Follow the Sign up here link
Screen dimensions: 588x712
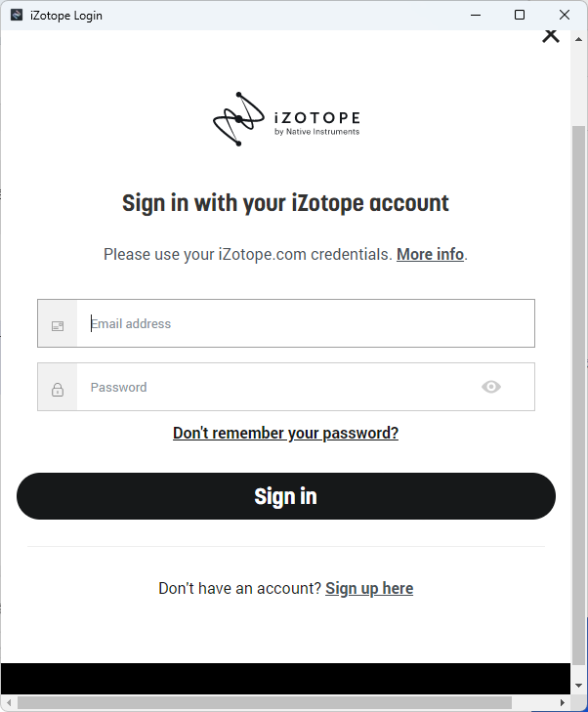pos(369,589)
